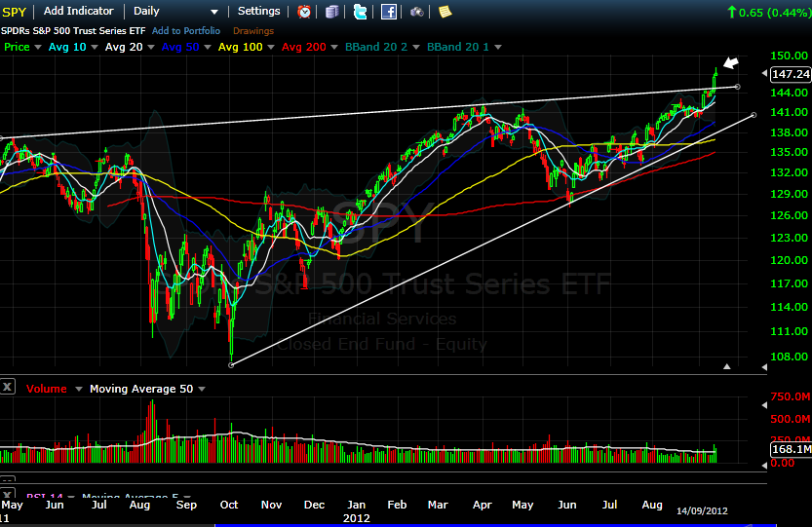Click the left triangle beside 750.00M label

764,405
